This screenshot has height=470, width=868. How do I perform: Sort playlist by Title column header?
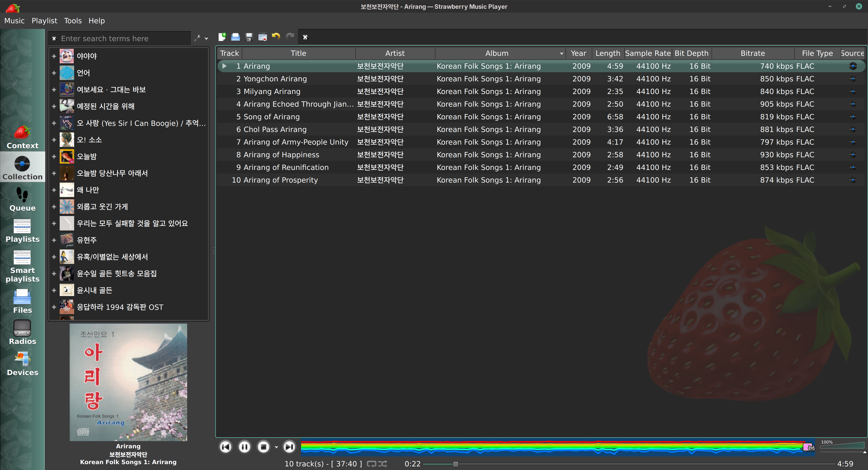pos(299,53)
